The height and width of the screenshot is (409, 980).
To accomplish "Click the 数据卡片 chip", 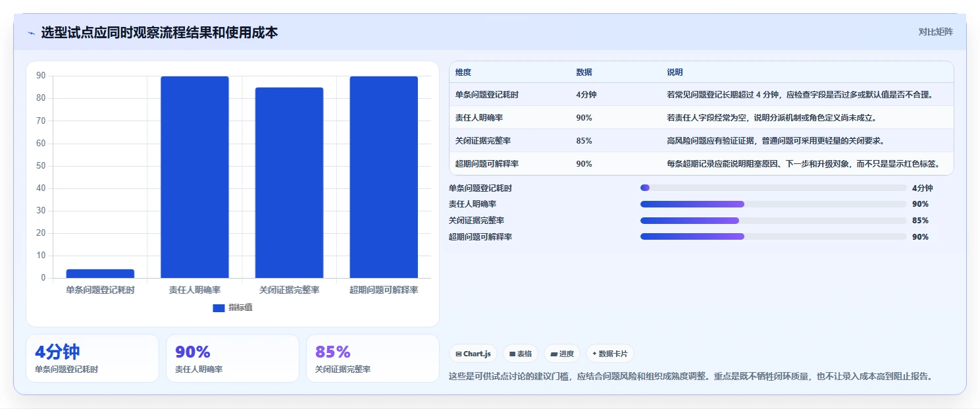I will click(x=610, y=354).
